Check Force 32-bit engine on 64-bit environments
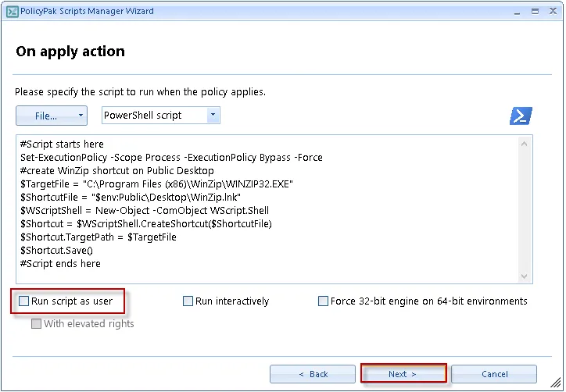This screenshot has width=566, height=392. 323,301
